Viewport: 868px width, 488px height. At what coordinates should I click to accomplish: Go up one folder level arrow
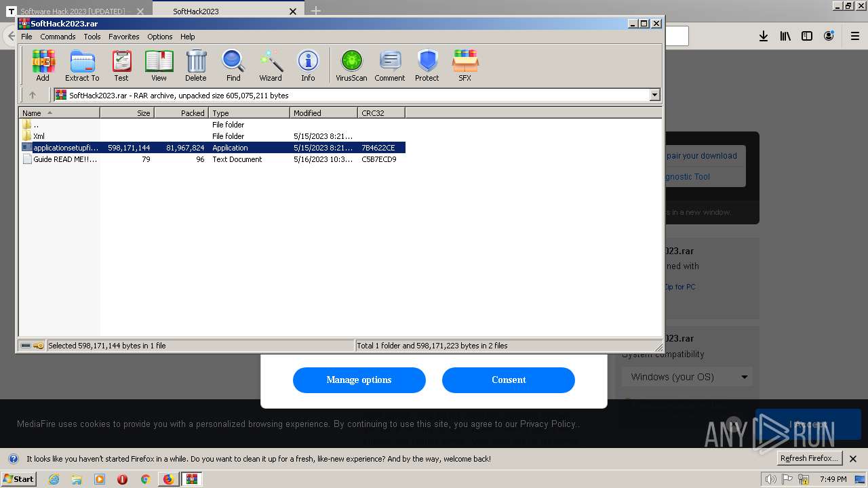[32, 96]
